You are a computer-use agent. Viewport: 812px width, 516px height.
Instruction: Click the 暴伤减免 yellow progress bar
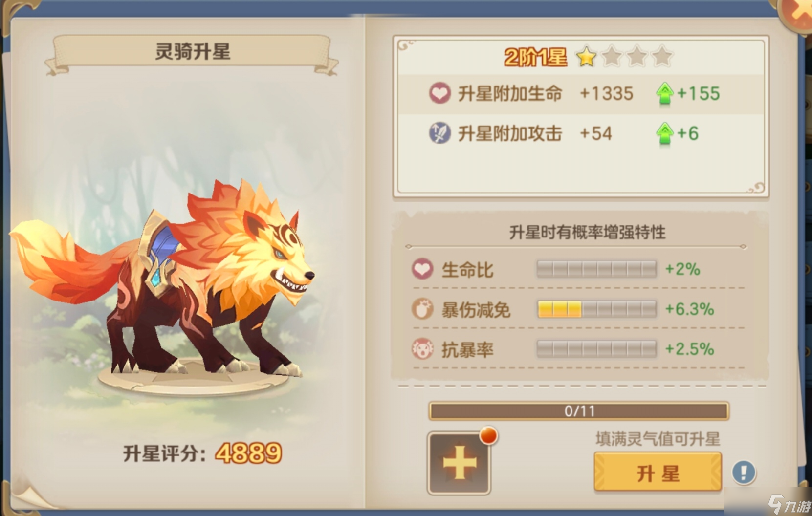point(596,309)
